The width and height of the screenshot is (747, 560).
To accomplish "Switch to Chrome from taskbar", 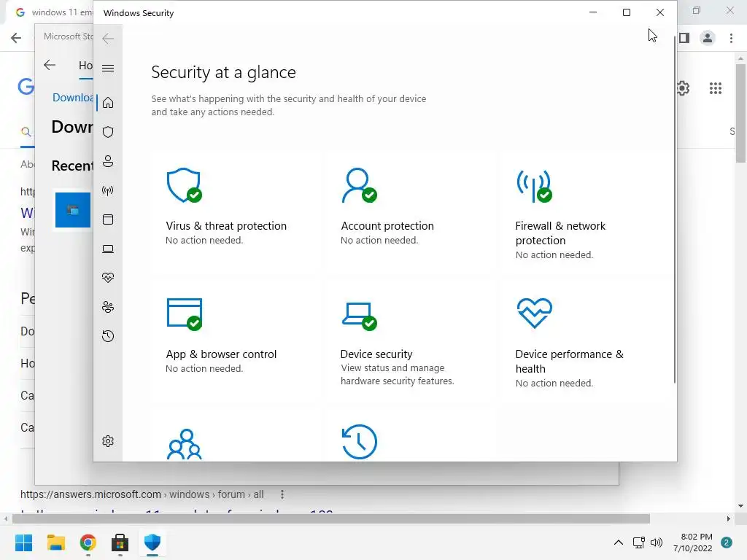I will tap(88, 542).
